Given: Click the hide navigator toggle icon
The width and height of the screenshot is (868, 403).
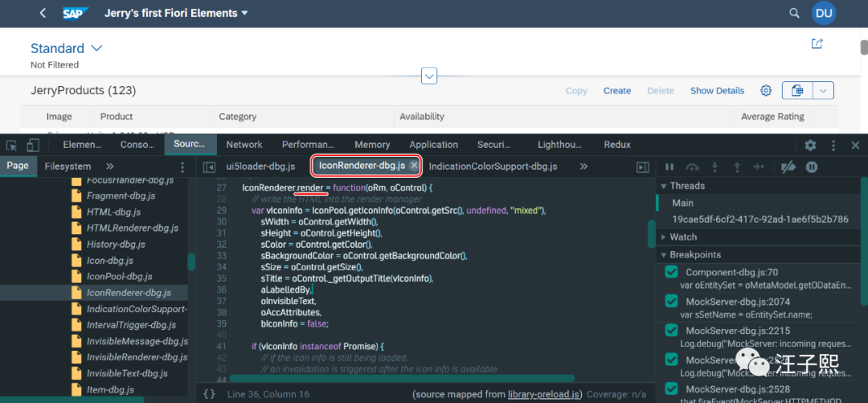Looking at the screenshot, I should (x=209, y=167).
